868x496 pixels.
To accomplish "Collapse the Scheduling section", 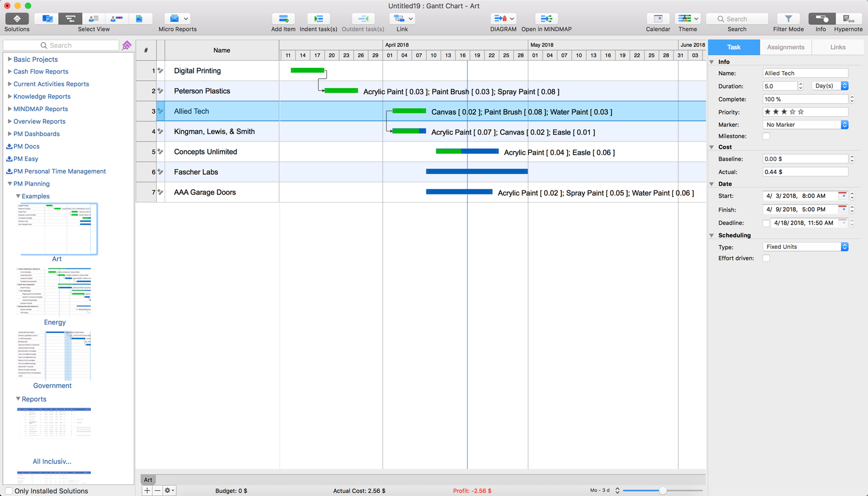I will click(712, 236).
